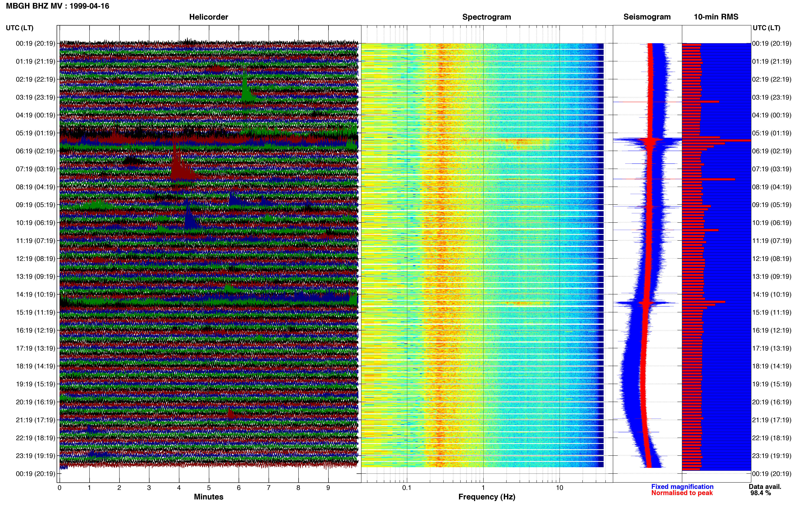Click the 'Minutes' axis title under the Helicorder
The width and height of the screenshot is (812, 508).
tap(209, 497)
